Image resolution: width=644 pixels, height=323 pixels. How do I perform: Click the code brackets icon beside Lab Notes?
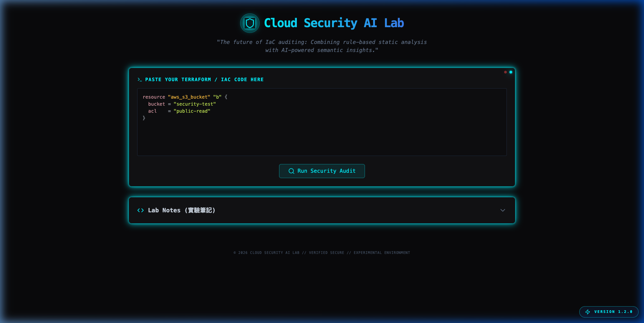click(x=141, y=210)
